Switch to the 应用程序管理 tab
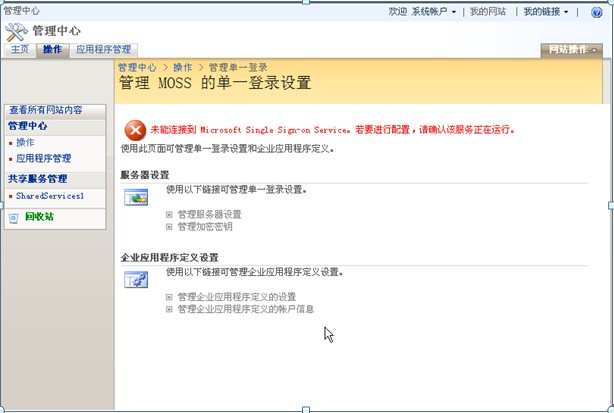 pyautogui.click(x=104, y=50)
